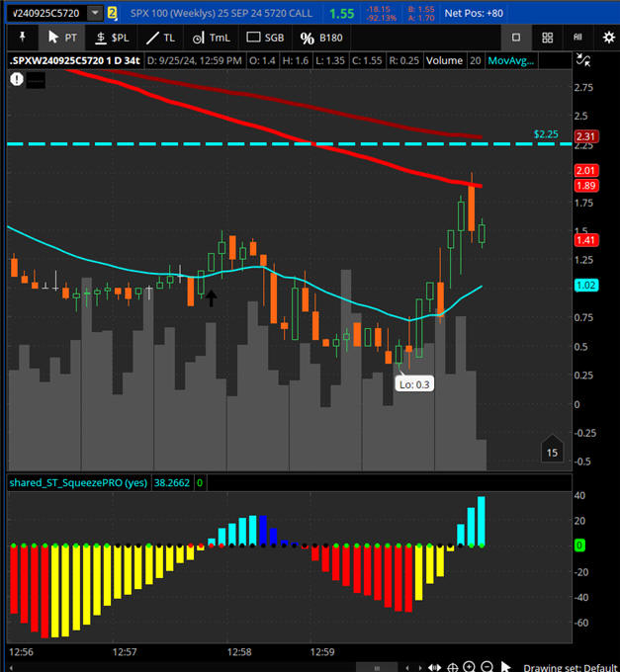Click the 38.2662 squeeze value

171,483
